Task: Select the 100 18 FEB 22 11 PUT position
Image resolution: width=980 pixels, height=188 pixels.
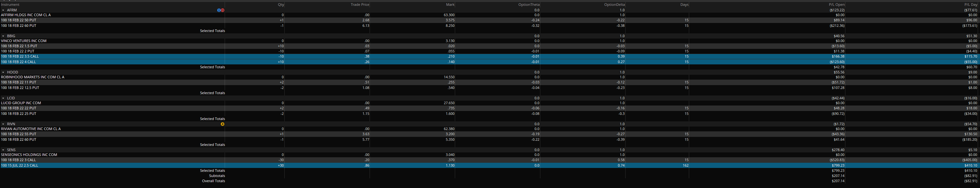Action: [x=490, y=83]
